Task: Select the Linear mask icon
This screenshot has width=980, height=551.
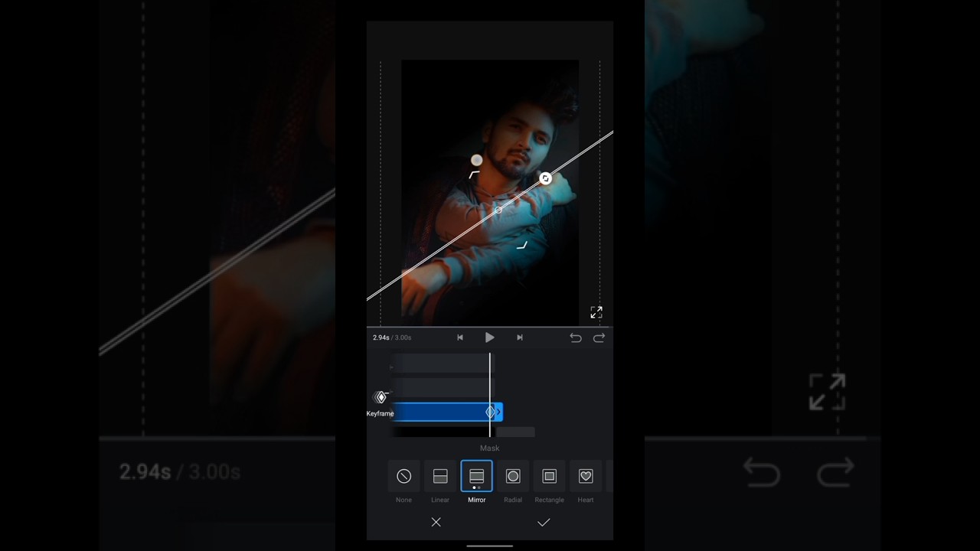Action: pos(440,476)
